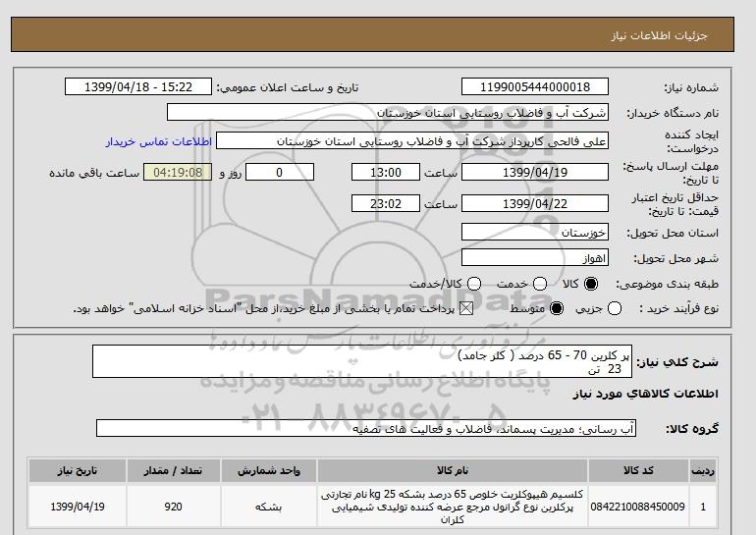Viewport: 756px width, 535px height.
Task: Select the کالا/خدمت radio button
Action: click(x=474, y=284)
